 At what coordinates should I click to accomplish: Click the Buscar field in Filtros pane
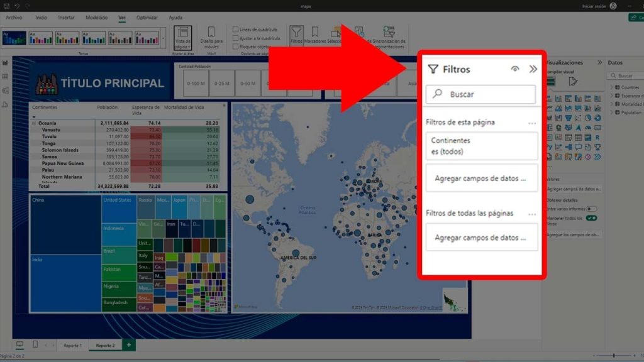pos(481,94)
